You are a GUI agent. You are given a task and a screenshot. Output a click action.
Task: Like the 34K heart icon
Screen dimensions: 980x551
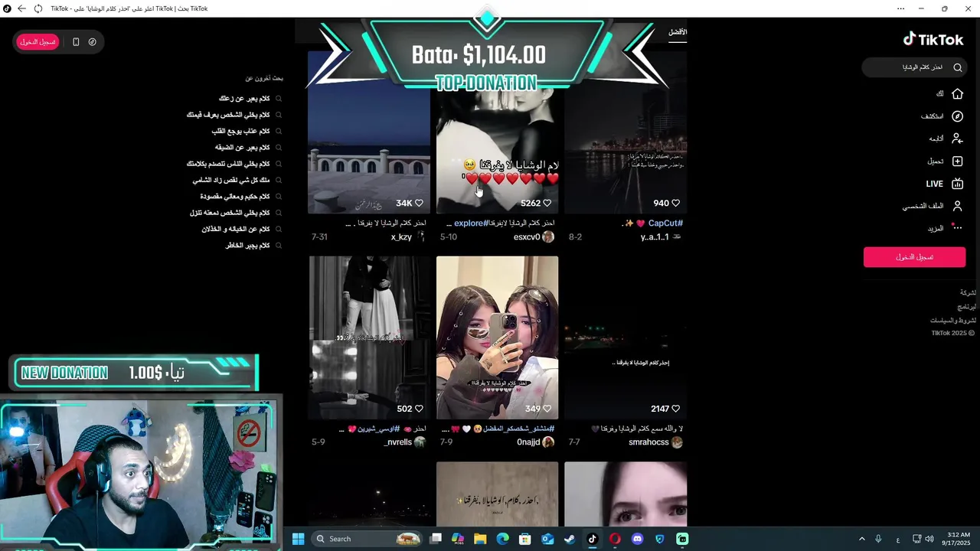[419, 204]
